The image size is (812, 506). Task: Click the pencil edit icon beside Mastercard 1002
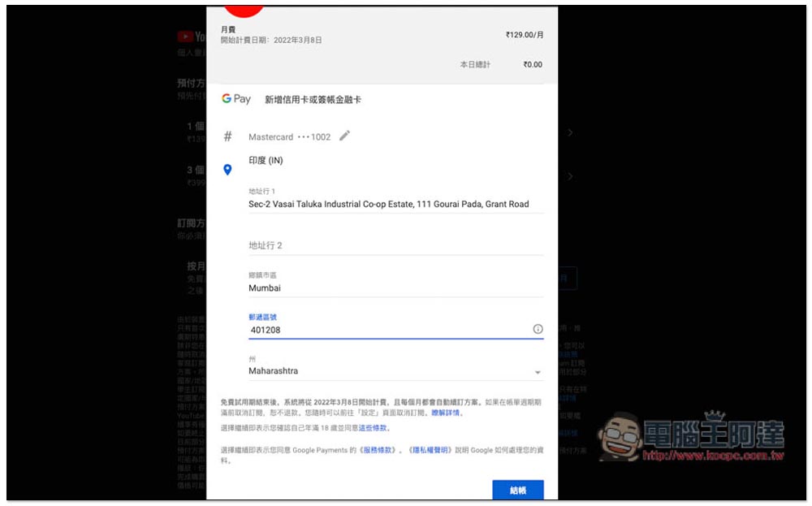(x=344, y=136)
